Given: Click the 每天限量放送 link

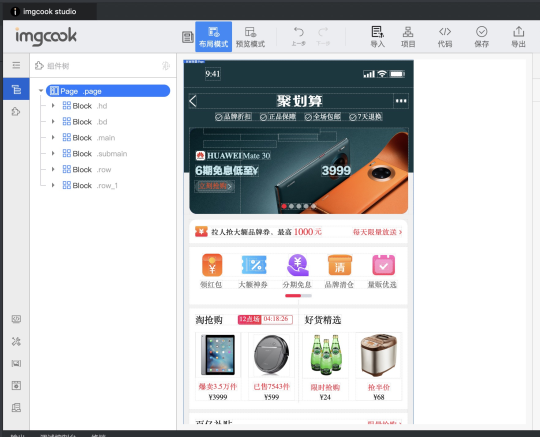Looking at the screenshot, I should [377, 232].
